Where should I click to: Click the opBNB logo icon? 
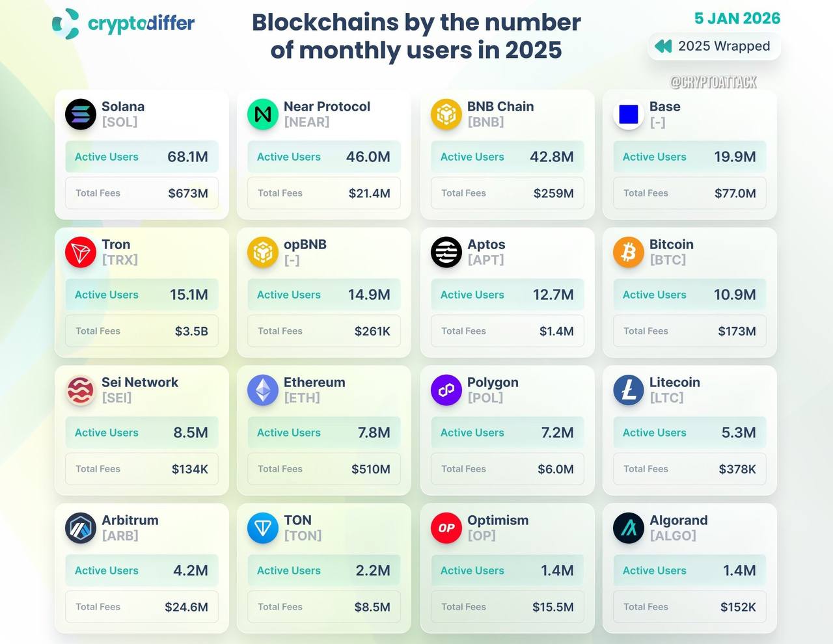click(263, 252)
